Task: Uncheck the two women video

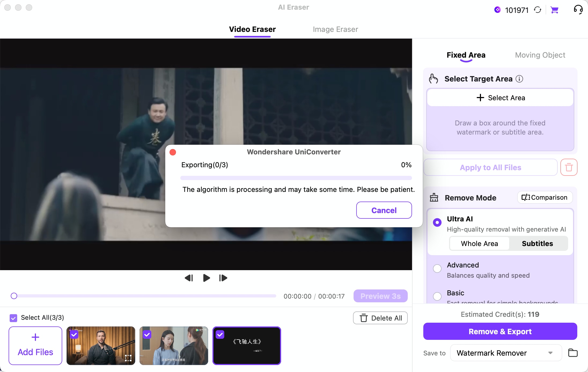Action: coord(147,334)
